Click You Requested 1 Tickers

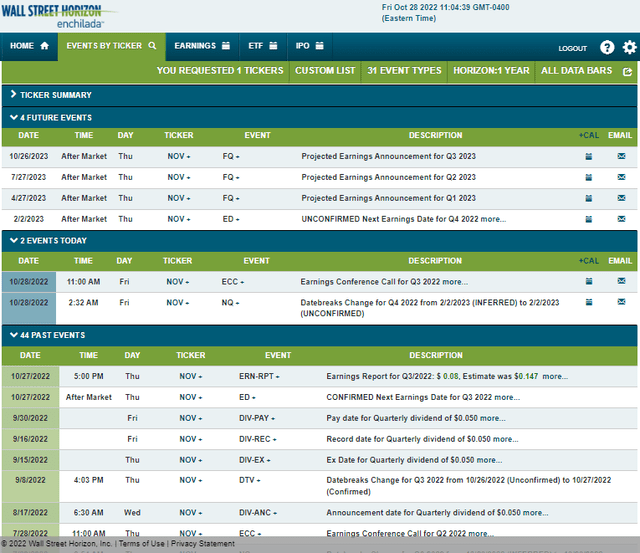coord(220,71)
